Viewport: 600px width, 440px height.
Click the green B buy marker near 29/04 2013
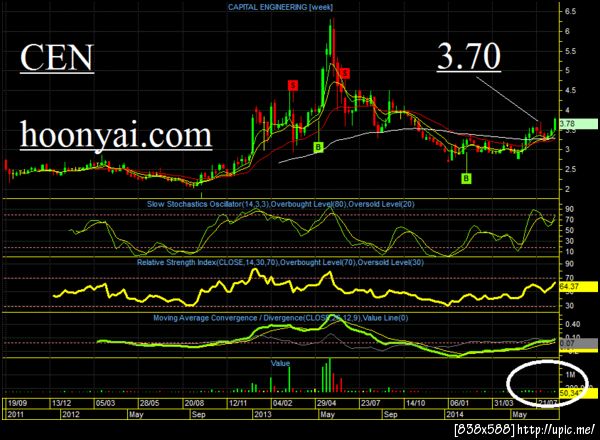[318, 147]
